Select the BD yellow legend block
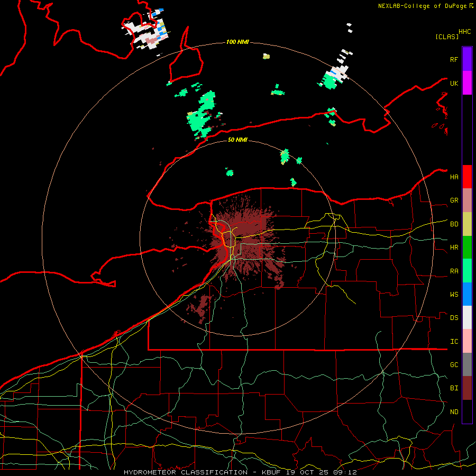 pos(467,224)
